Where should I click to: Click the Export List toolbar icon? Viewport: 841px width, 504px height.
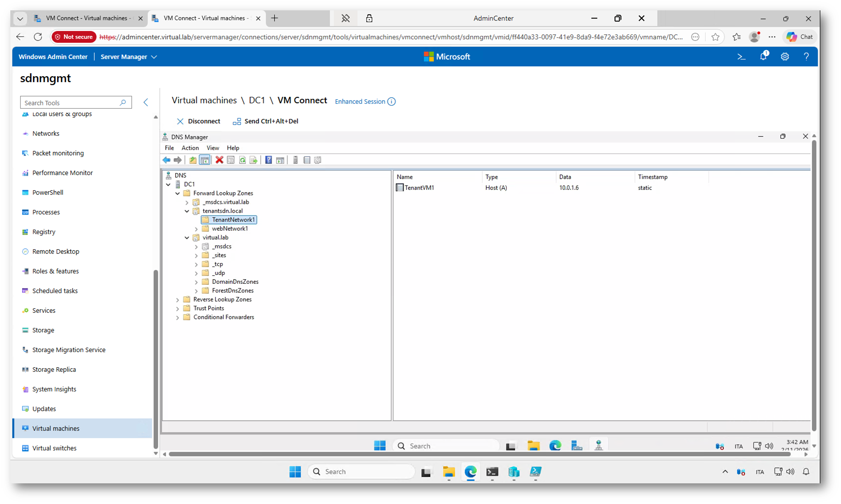click(x=253, y=160)
